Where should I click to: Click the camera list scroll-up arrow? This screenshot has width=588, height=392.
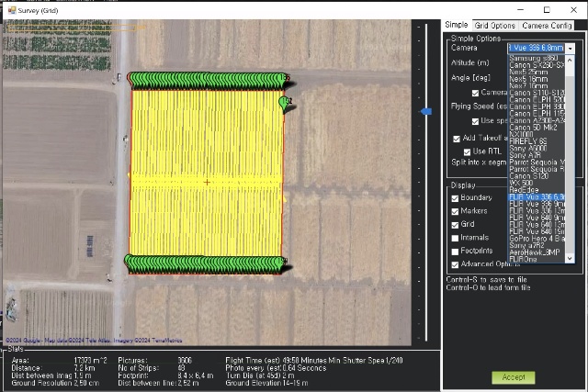point(570,61)
